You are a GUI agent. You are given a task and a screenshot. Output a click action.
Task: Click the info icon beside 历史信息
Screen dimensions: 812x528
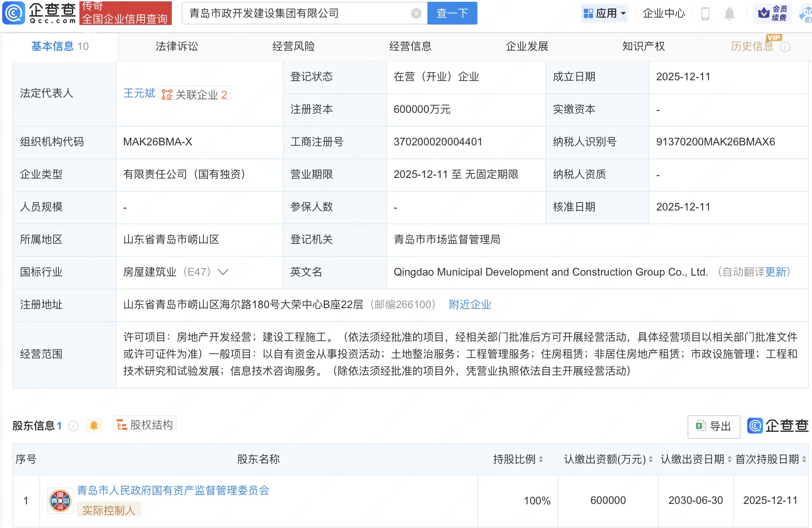tap(785, 47)
